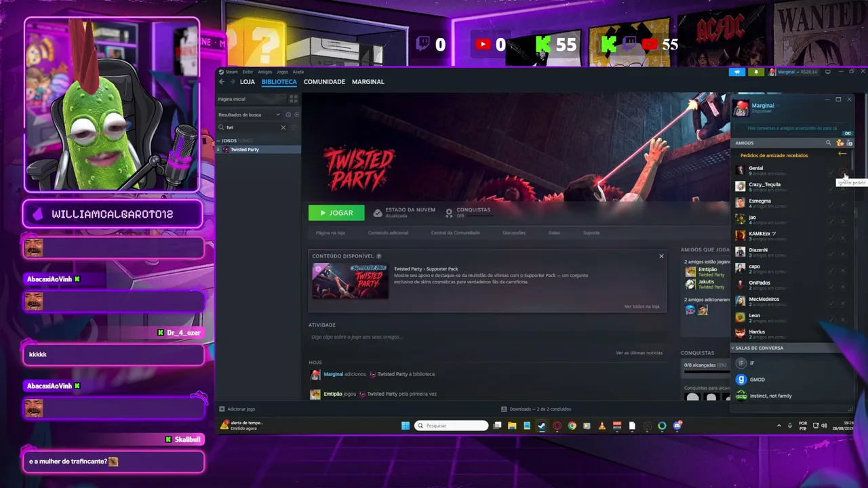Open the Página na loja tab
The height and width of the screenshot is (488, 868).
(x=330, y=232)
